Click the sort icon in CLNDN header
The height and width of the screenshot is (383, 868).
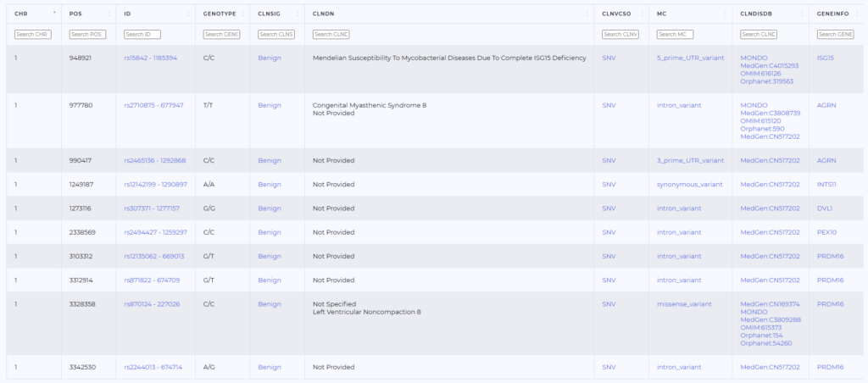[x=587, y=14]
